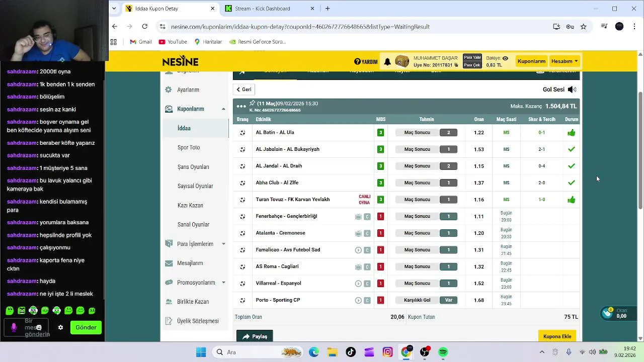Open Sanal Oyunlar in the sidebar

[x=193, y=225]
